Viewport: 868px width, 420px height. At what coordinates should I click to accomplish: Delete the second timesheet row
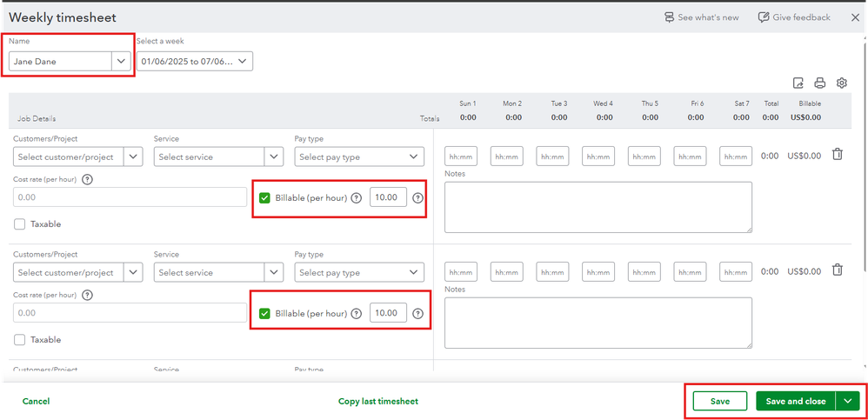coord(838,270)
